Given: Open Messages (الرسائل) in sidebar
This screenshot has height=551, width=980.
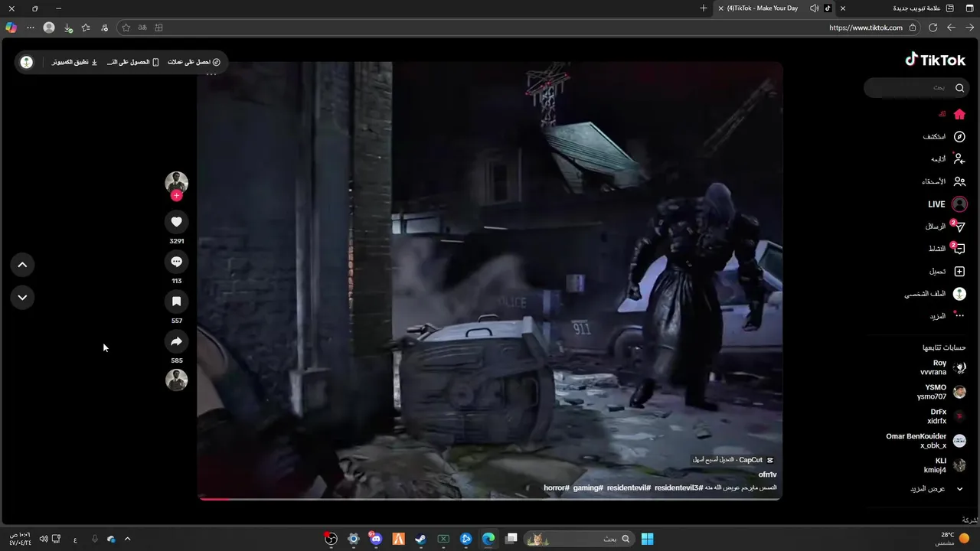Looking at the screenshot, I should coord(944,227).
